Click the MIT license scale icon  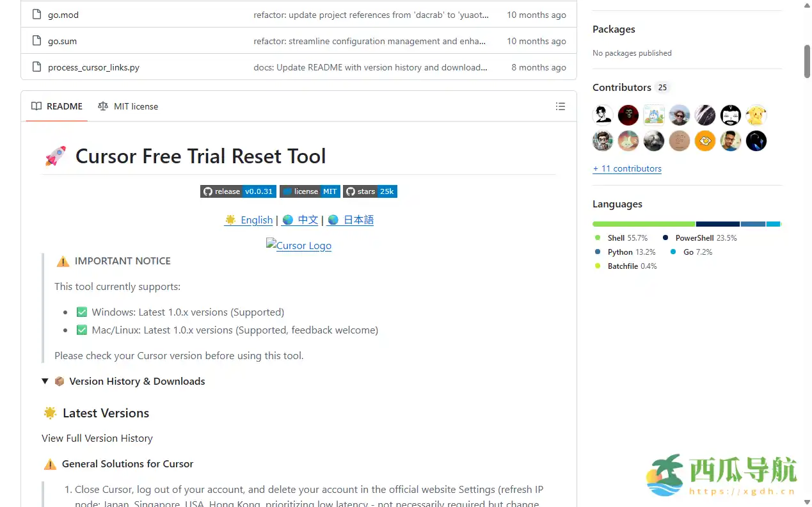click(x=103, y=106)
